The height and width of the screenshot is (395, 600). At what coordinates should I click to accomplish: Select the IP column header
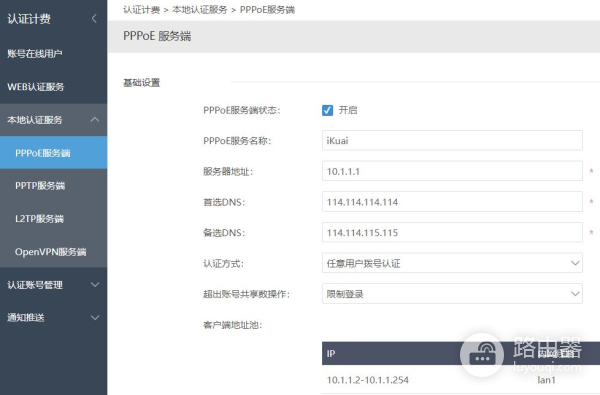pos(331,354)
